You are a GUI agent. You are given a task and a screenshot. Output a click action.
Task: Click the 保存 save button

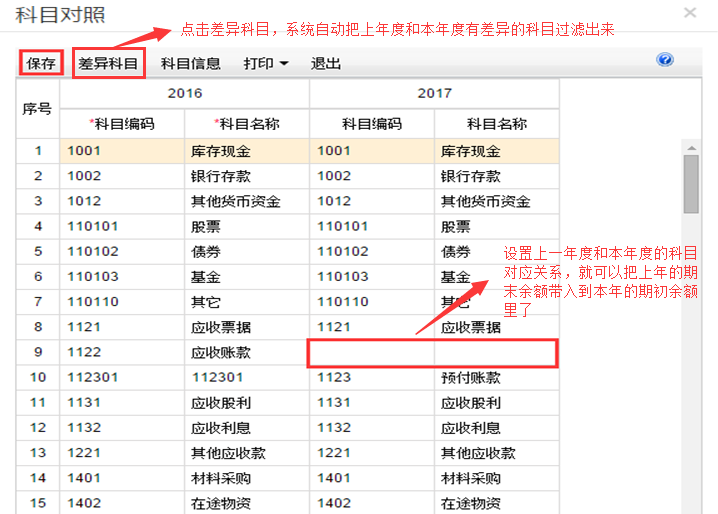tap(41, 63)
